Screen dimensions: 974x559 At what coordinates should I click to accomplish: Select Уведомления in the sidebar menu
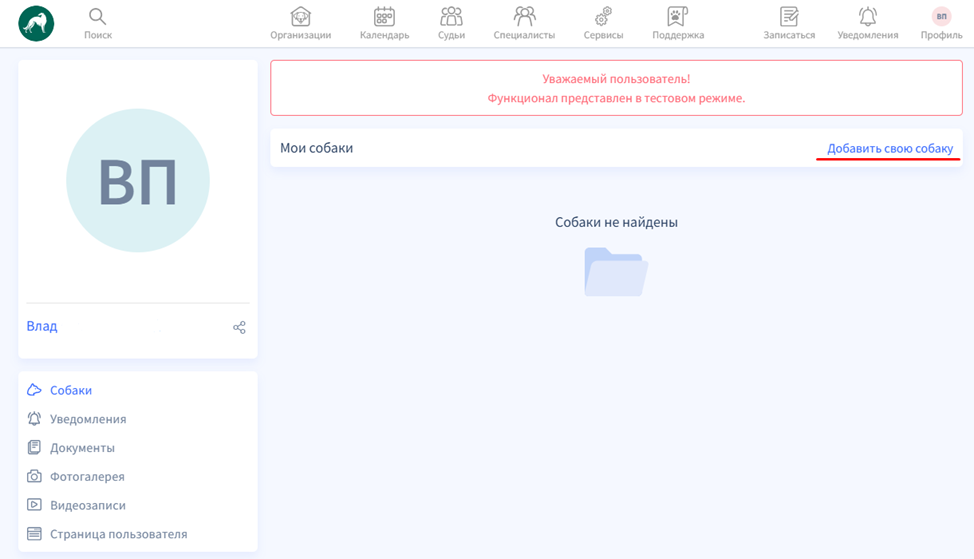pos(87,419)
